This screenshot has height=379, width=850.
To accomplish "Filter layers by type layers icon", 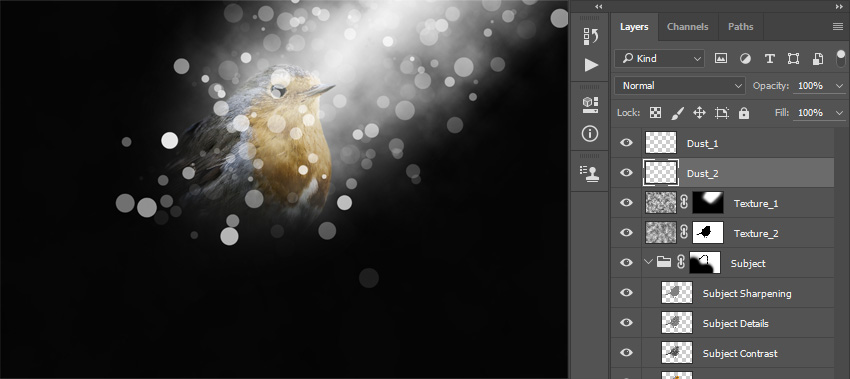I will 769,59.
